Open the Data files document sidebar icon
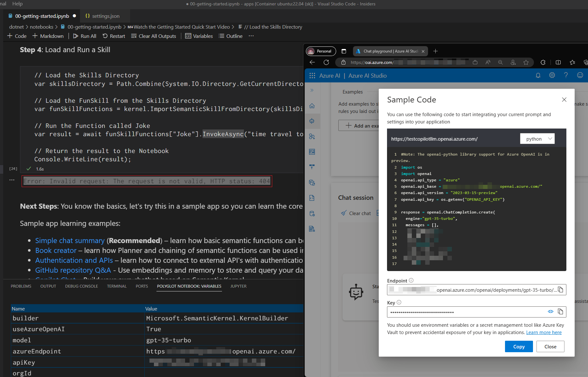 pos(312,229)
